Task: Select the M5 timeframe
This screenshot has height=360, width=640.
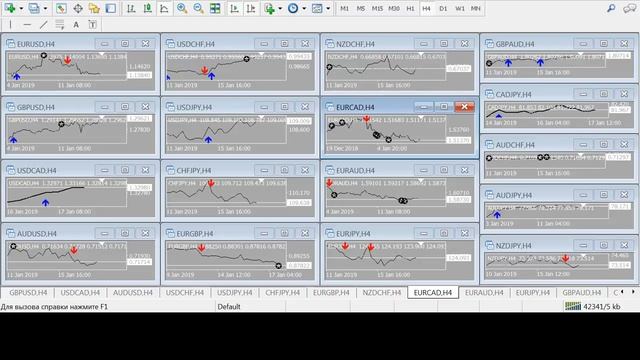Action: [361, 8]
